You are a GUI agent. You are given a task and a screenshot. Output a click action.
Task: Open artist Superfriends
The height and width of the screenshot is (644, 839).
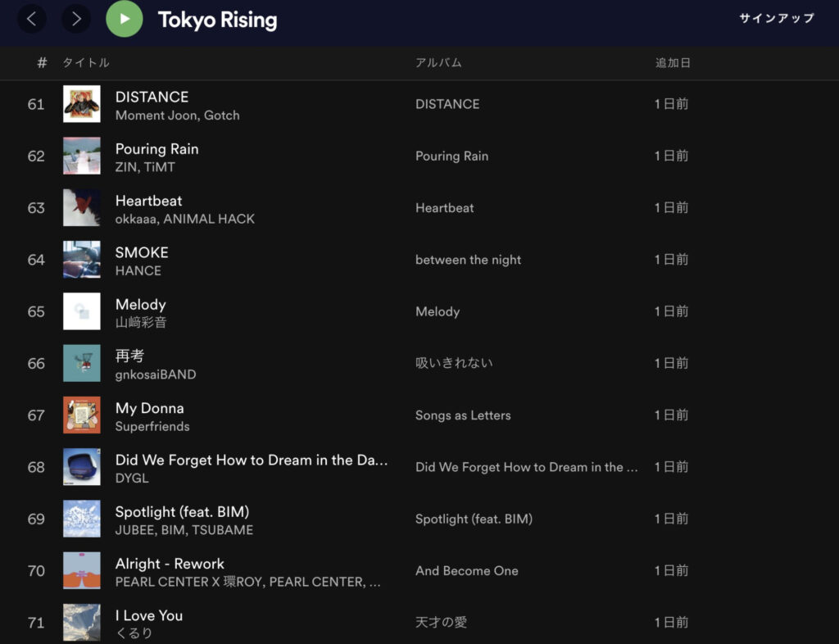coord(152,426)
